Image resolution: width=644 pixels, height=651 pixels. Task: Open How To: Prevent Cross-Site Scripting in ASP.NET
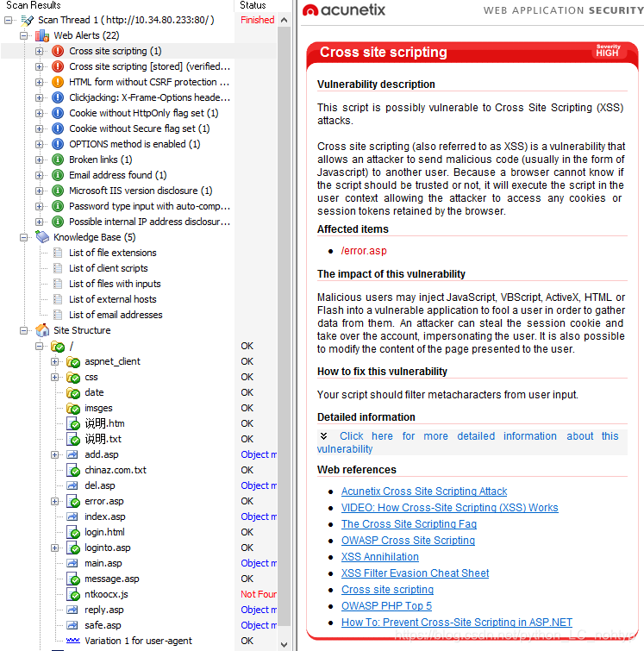coord(457,623)
